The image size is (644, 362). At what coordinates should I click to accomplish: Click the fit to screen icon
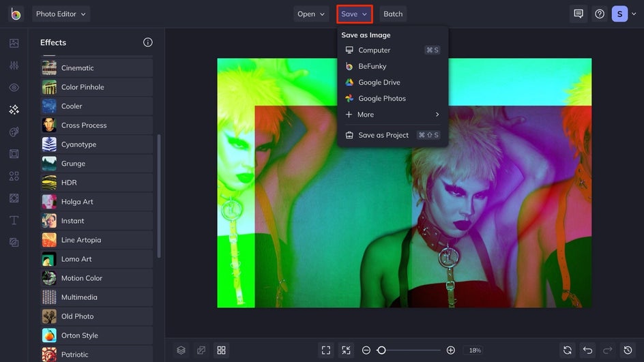[x=326, y=350]
